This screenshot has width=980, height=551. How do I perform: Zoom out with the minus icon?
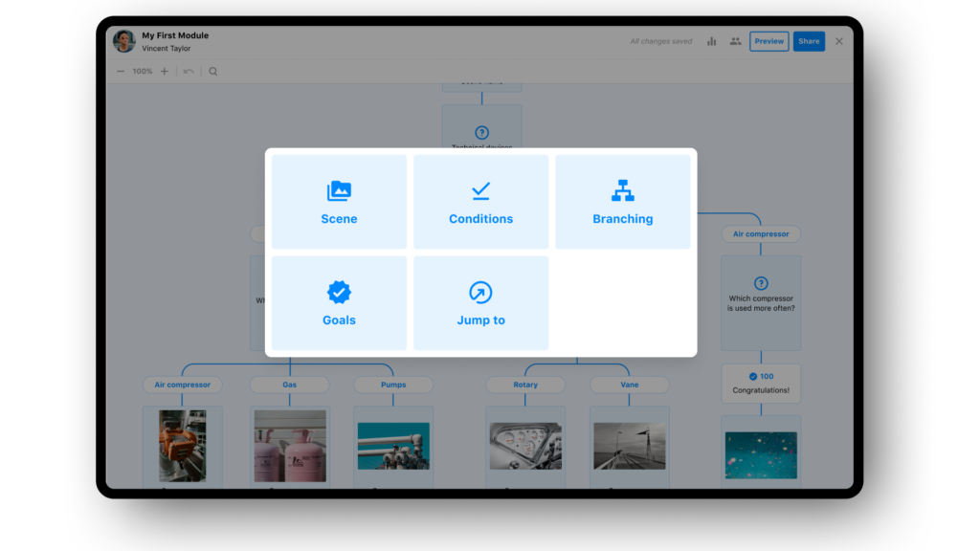(x=121, y=71)
